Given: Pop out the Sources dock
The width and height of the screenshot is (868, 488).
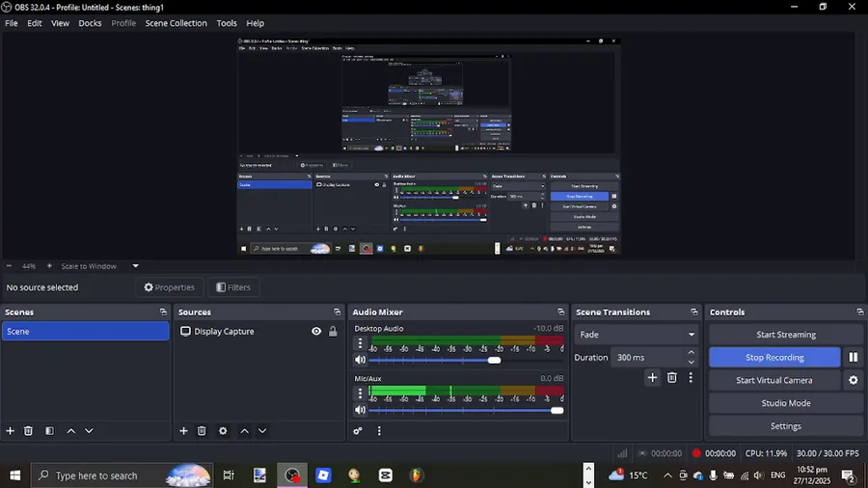Looking at the screenshot, I should click(x=337, y=312).
